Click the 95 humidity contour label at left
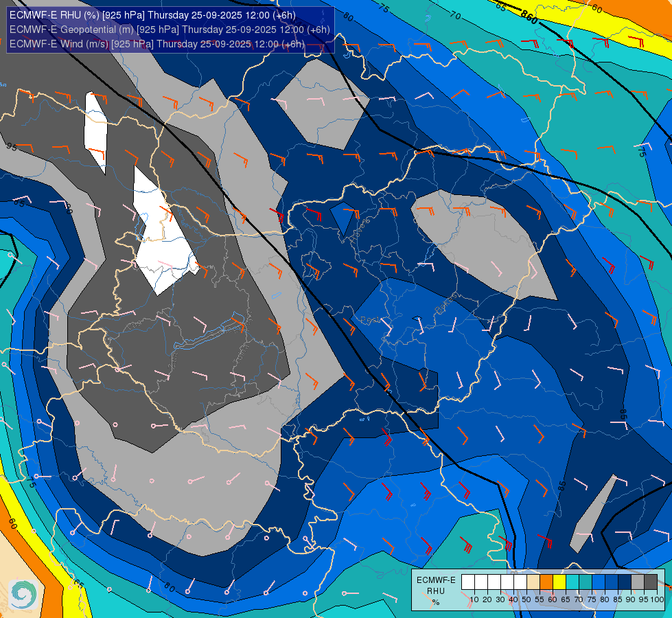 pos(12,147)
